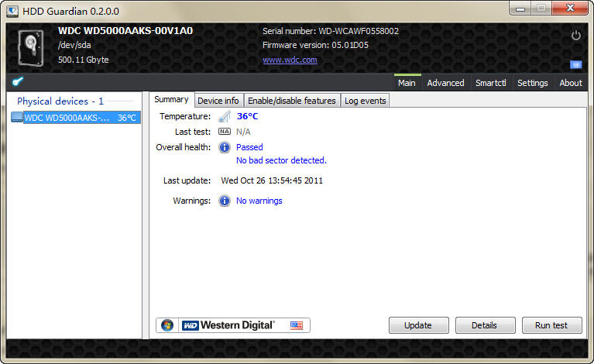
Task: Select WDC WD5000AAKS drive in device list
Action: (75, 118)
